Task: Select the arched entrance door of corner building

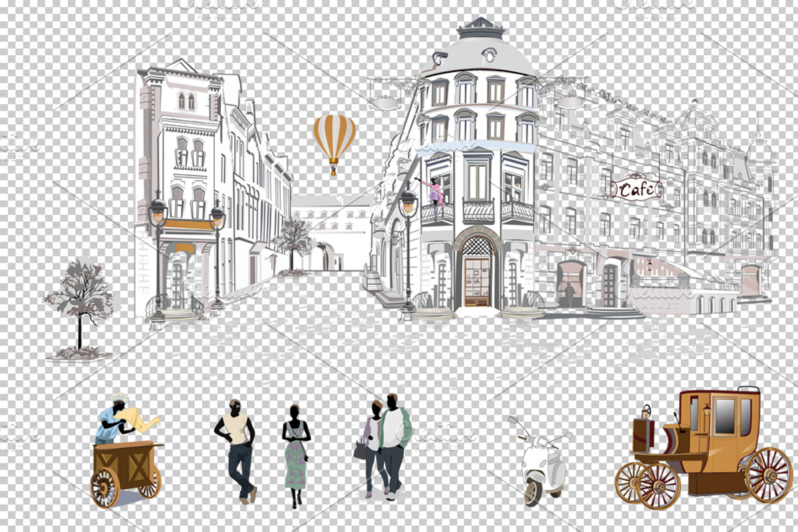Action: [477, 271]
